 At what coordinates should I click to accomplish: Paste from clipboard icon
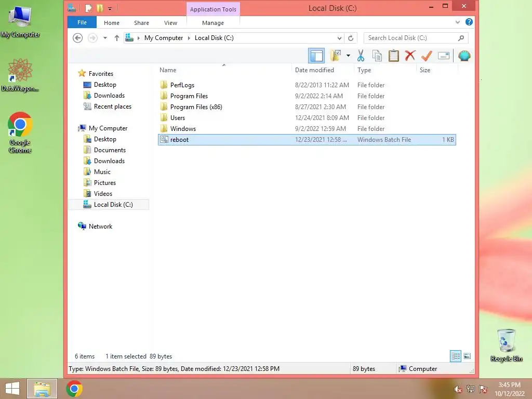(x=394, y=56)
